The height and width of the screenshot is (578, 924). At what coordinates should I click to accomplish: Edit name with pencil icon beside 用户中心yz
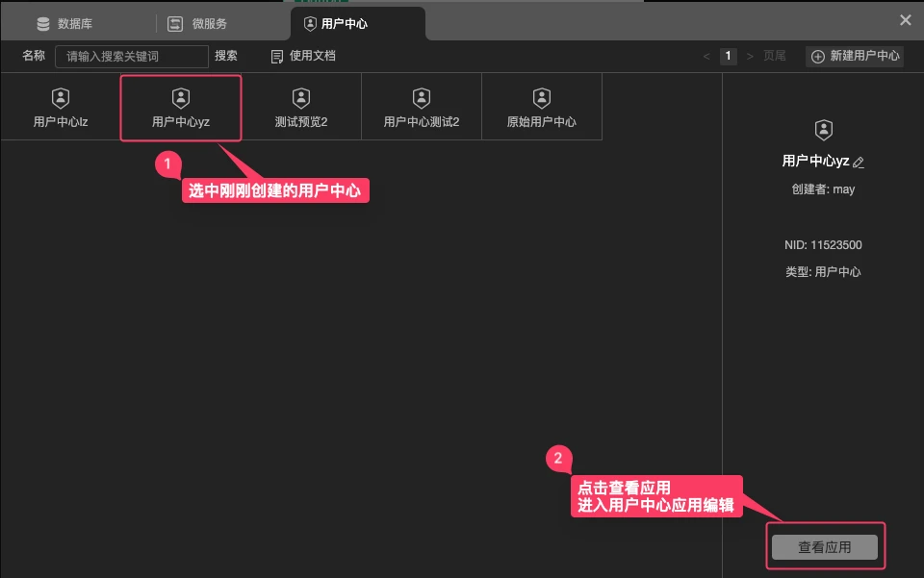click(858, 163)
